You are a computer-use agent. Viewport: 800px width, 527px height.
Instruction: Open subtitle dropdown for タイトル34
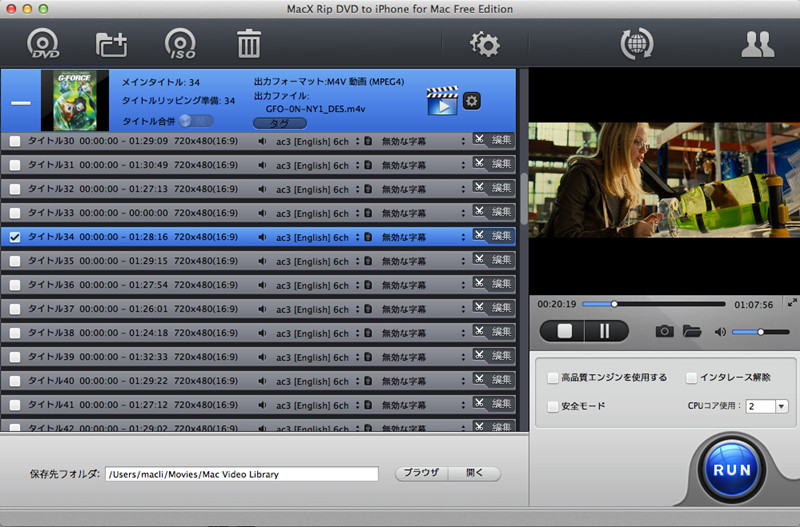click(463, 237)
